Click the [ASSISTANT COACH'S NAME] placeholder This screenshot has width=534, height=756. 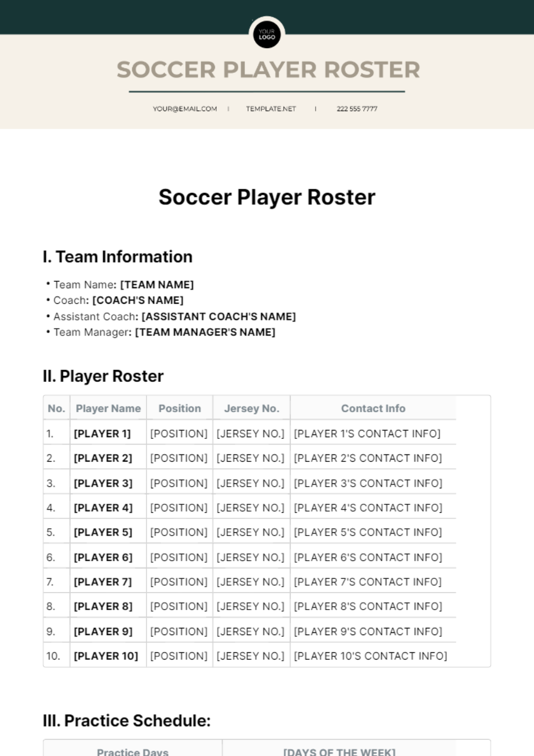(x=218, y=317)
